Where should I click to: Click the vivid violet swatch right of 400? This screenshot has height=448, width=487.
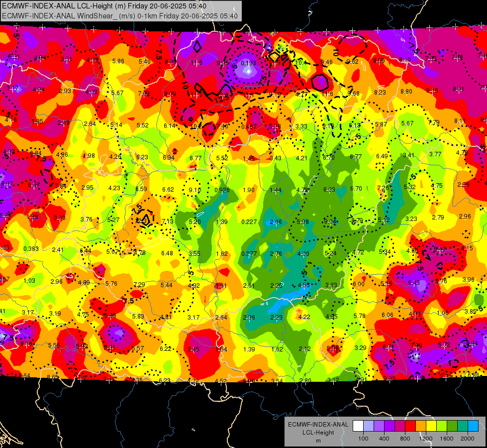(390, 426)
